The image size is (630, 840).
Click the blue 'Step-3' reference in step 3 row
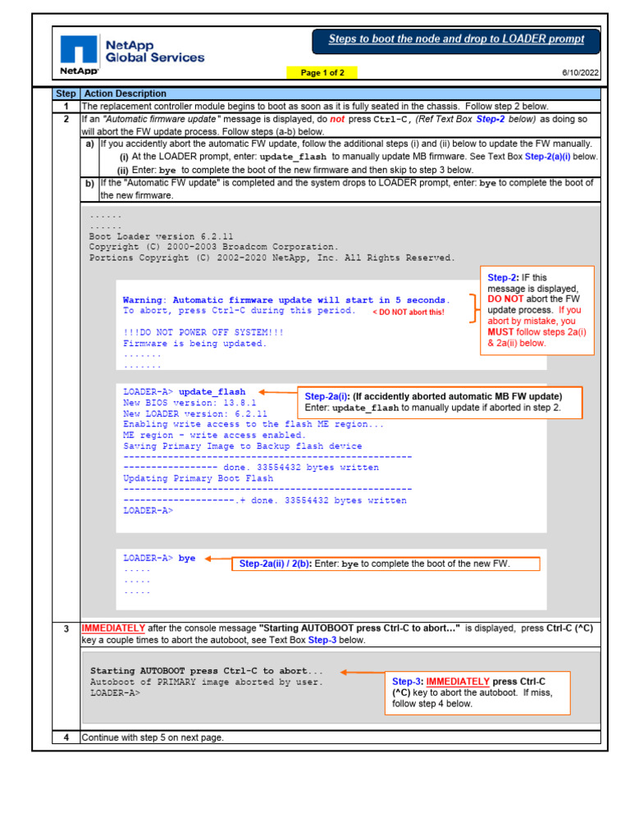(x=322, y=640)
